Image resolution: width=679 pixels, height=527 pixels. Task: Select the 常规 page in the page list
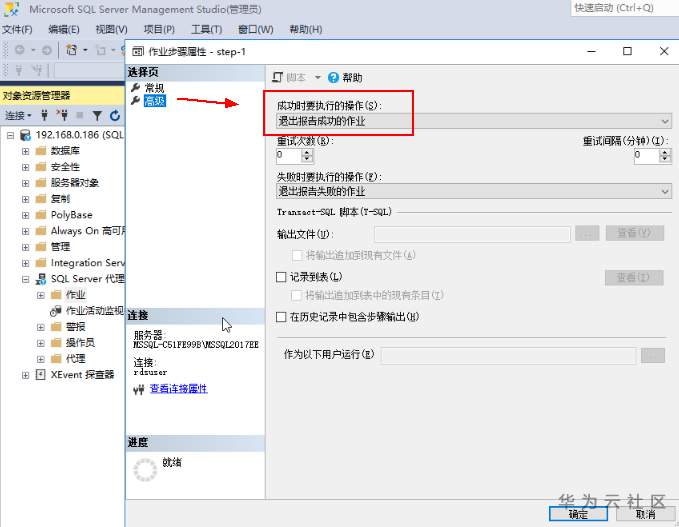tap(154, 88)
